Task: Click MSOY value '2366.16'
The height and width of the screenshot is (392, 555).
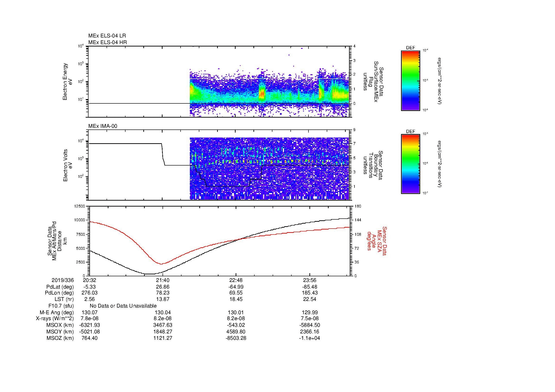Action: 310,332
